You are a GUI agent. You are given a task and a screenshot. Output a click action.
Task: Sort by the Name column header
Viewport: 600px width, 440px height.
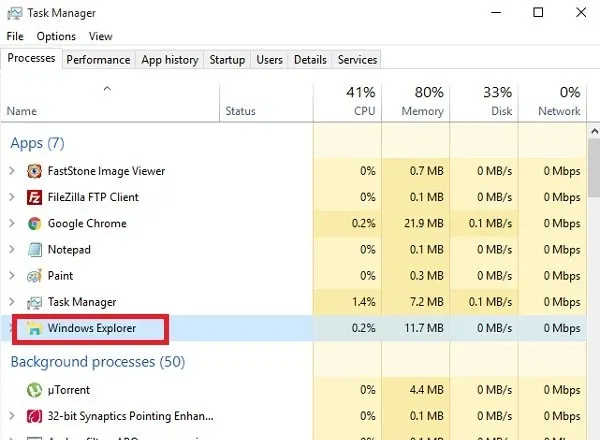click(x=110, y=103)
